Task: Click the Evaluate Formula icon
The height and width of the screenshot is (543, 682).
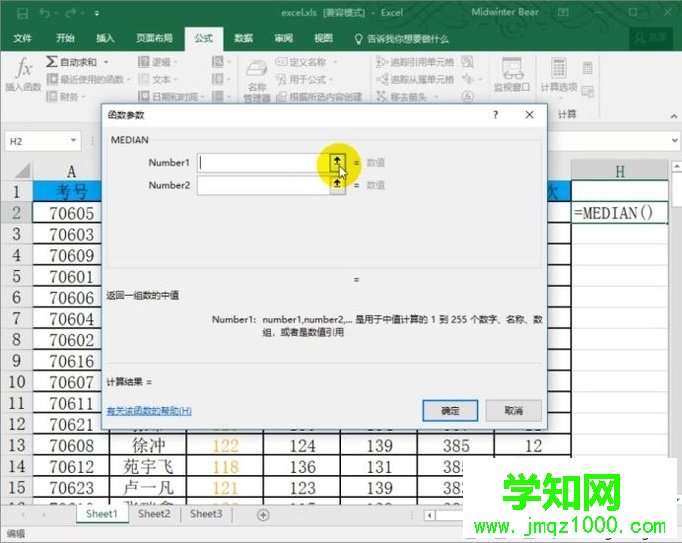Action: pos(468,96)
